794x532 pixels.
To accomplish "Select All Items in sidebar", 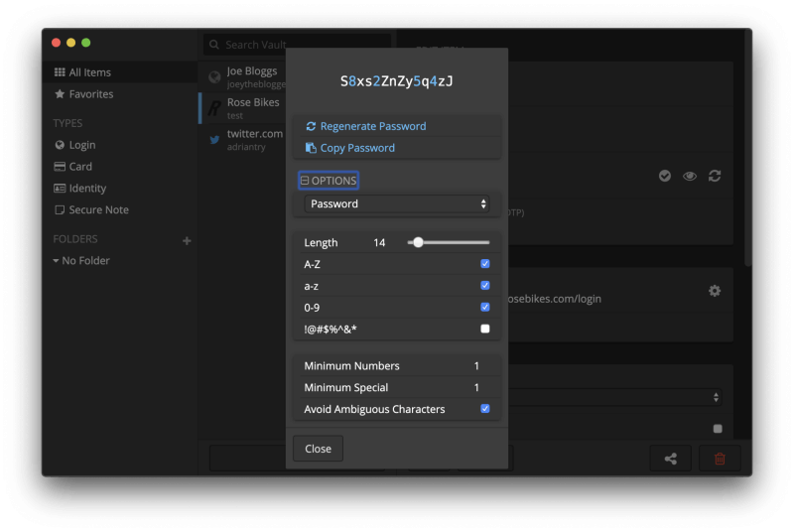I will [x=119, y=72].
